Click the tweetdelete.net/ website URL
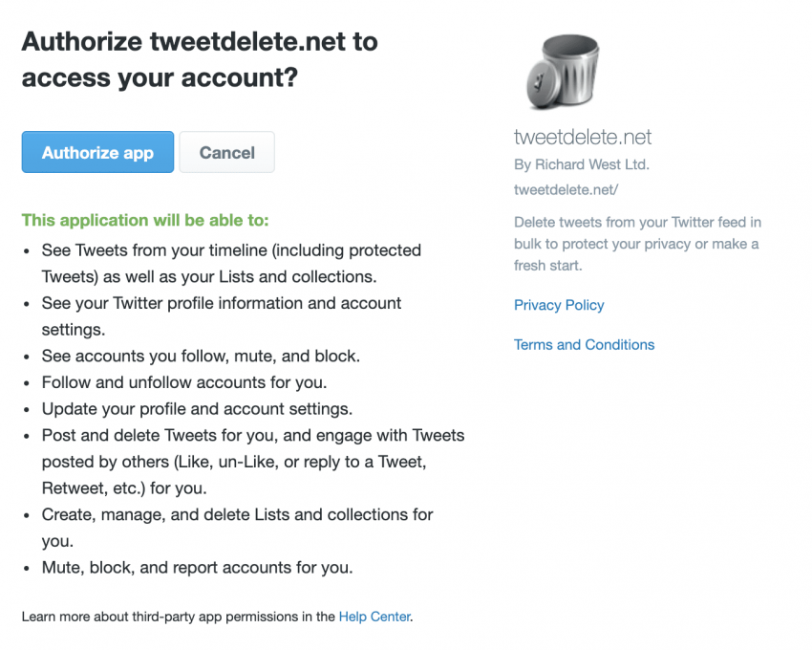The width and height of the screenshot is (812, 650). pyautogui.click(x=566, y=189)
